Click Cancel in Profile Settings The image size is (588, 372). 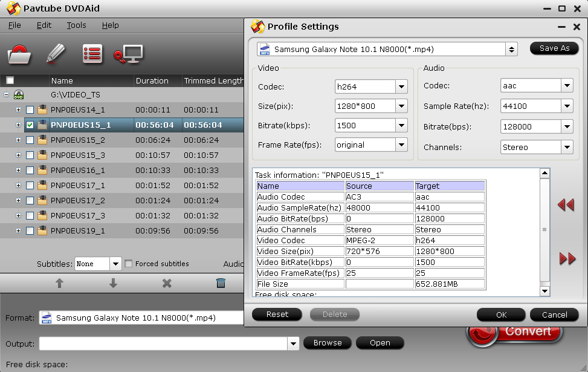tap(554, 315)
